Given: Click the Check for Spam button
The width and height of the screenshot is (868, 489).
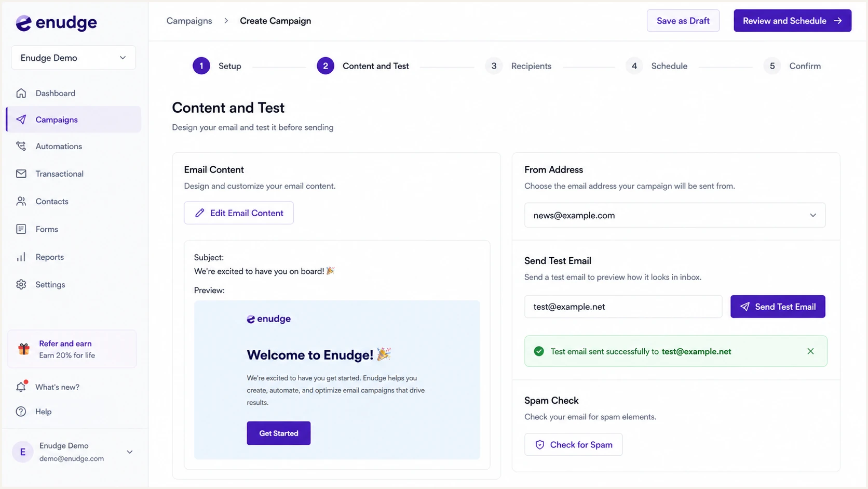Looking at the screenshot, I should (574, 445).
